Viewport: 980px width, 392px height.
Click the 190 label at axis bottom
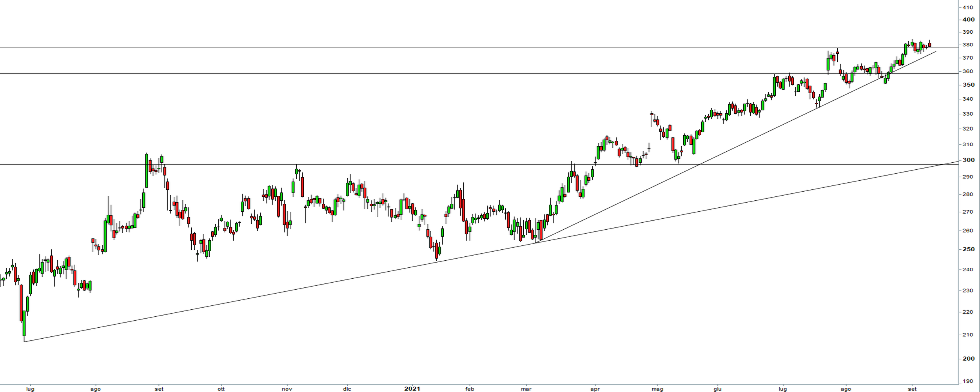[x=968, y=381]
